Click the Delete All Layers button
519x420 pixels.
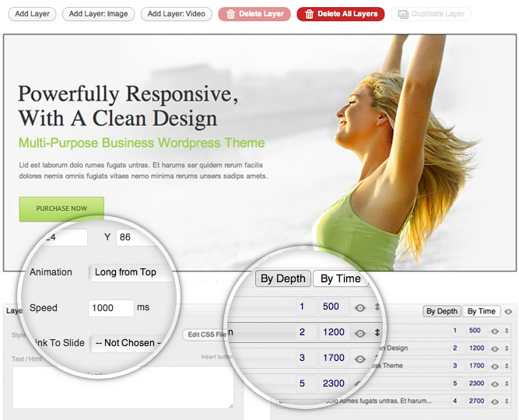pyautogui.click(x=341, y=14)
